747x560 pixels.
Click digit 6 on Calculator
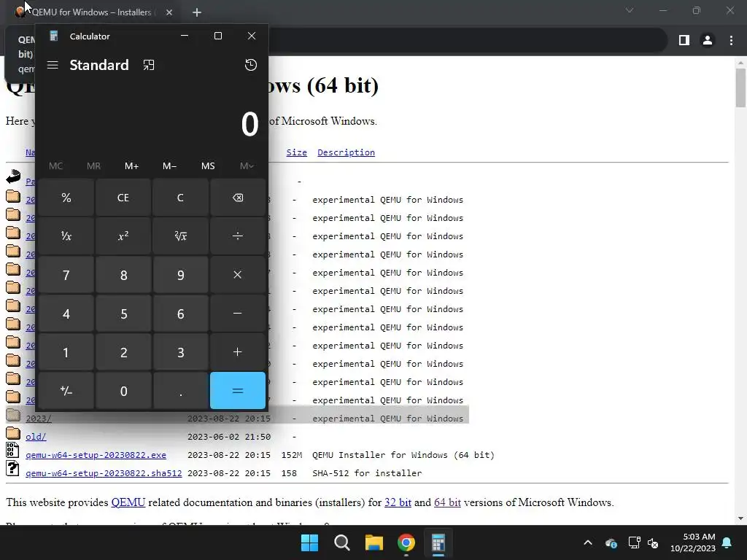click(180, 314)
